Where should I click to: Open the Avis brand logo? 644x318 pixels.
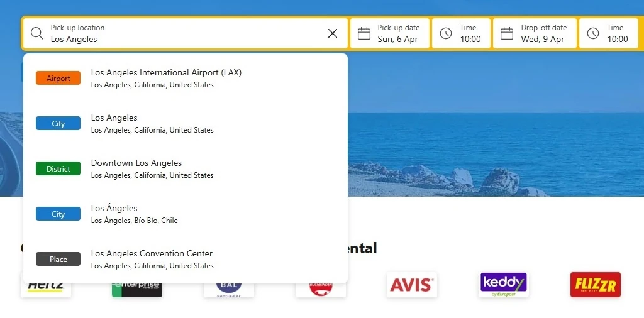[412, 285]
